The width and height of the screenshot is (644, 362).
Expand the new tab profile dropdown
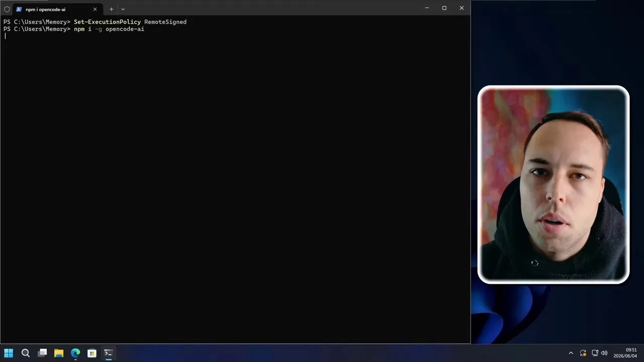(x=123, y=9)
